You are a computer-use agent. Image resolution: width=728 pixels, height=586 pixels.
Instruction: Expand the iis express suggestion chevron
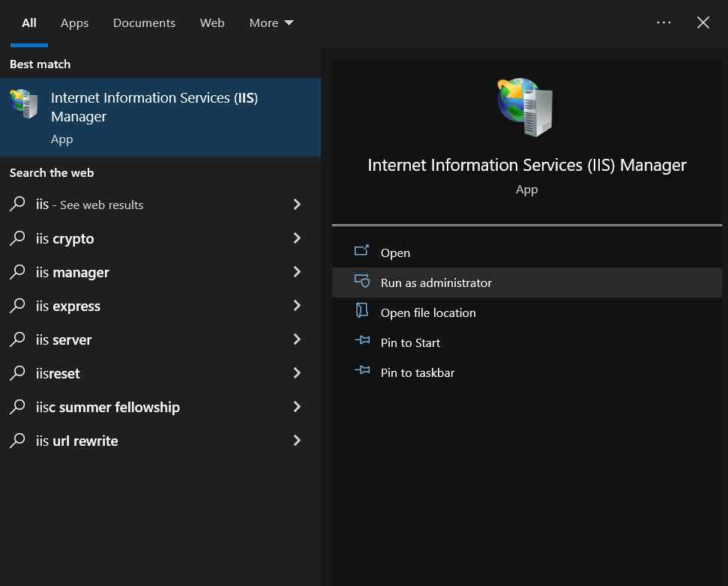297,306
